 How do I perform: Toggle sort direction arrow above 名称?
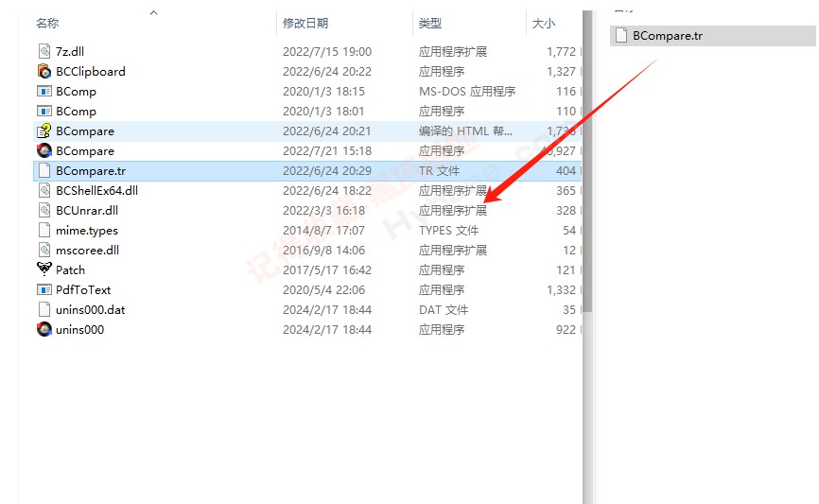[153, 13]
